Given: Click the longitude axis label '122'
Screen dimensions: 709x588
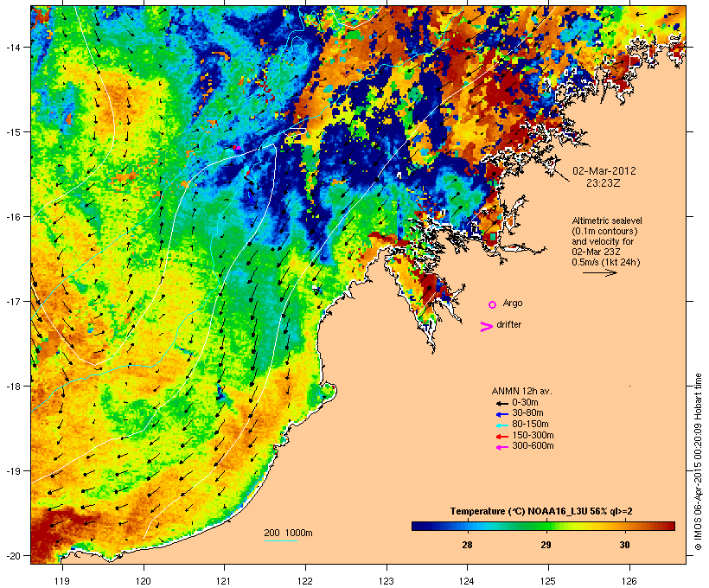Looking at the screenshot, I should pos(305,581).
